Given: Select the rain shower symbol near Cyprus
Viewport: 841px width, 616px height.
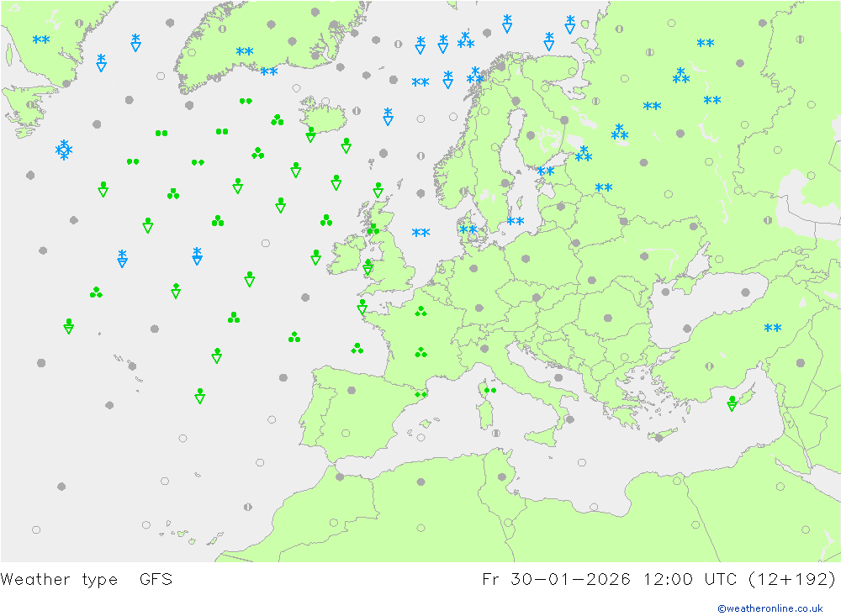Looking at the screenshot, I should pos(733,403).
